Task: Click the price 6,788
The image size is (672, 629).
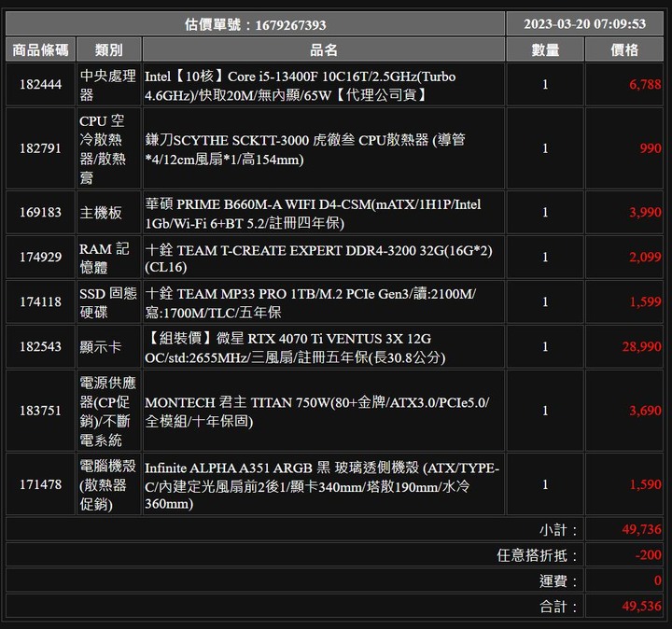Action: coord(645,84)
